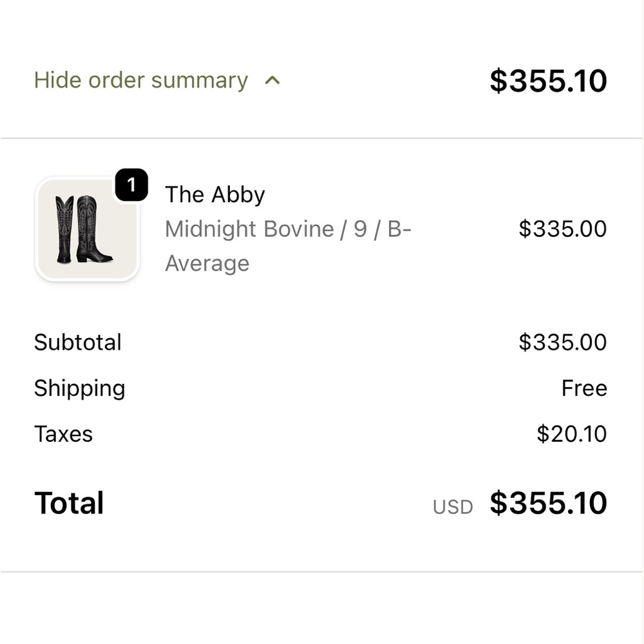
Task: Click the quantity badge showing 1
Action: point(131,185)
